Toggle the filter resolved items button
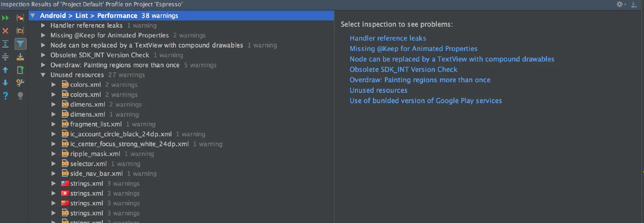Image resolution: width=644 pixels, height=223 pixels. pyautogui.click(x=20, y=44)
